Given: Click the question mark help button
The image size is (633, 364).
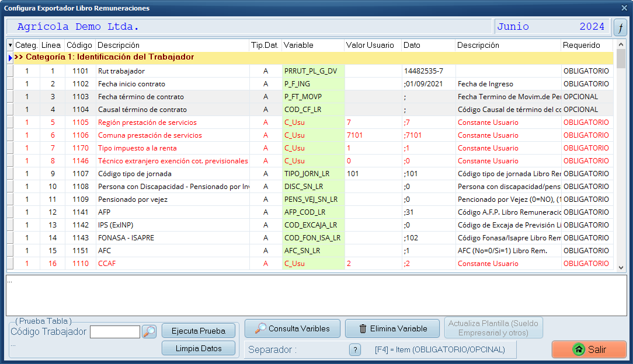Looking at the screenshot, I should pos(355,349).
